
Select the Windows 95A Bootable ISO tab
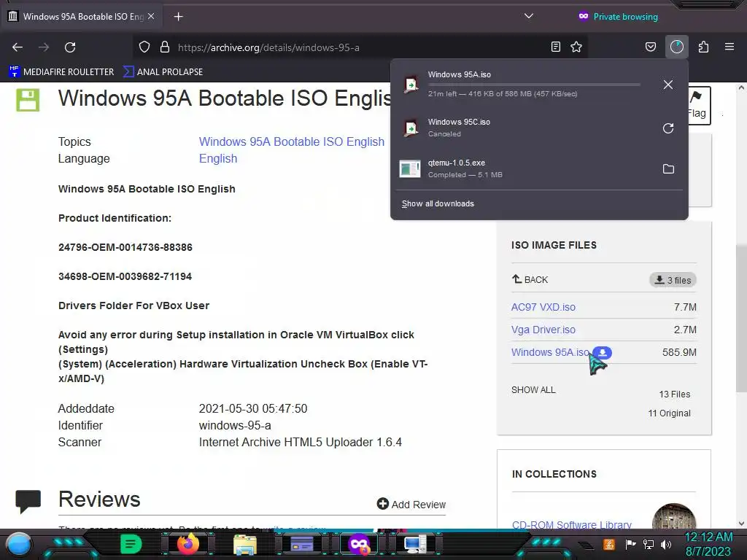tap(81, 17)
